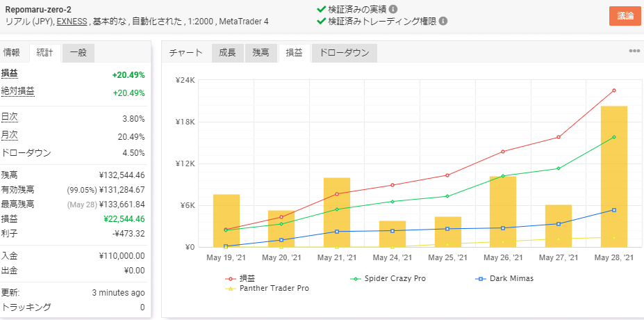This screenshot has height=320, width=644.
Task: Click the 絶対損益 underlined label
Action: (x=17, y=91)
